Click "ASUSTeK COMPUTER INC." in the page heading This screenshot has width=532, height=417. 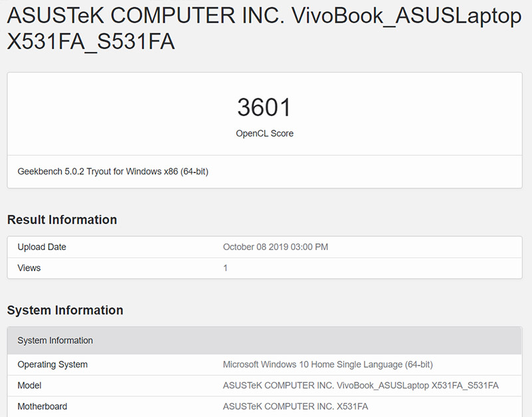point(143,16)
